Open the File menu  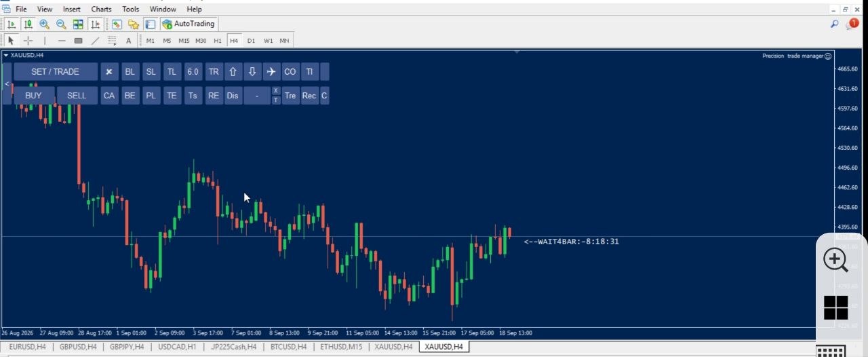(x=21, y=9)
